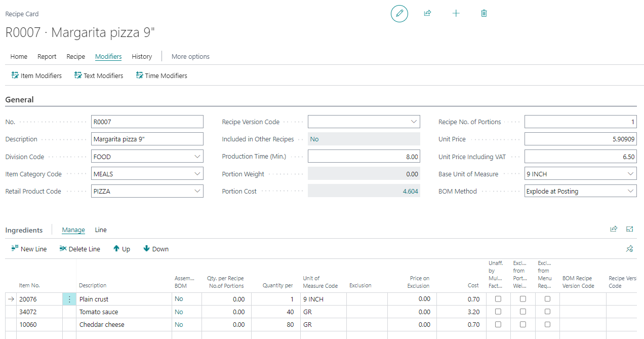Click the Unit Price Including VAT field
The width and height of the screenshot is (644, 339).
580,157
